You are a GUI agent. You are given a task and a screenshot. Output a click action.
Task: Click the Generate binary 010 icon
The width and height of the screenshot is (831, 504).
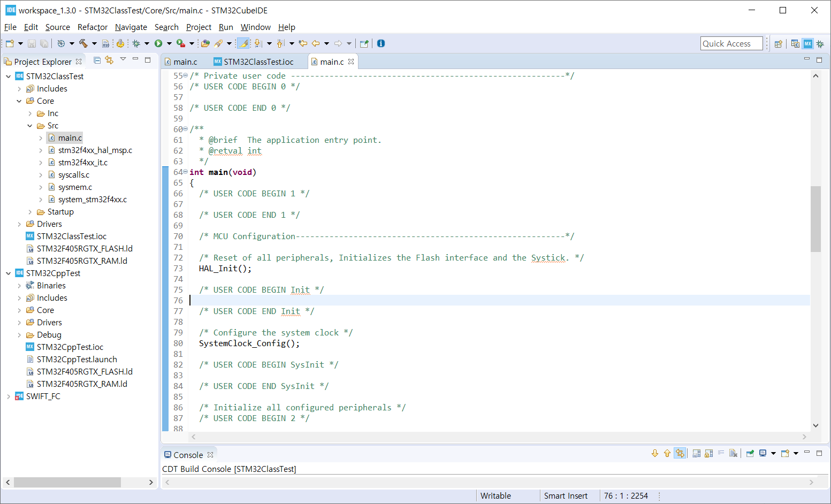click(105, 43)
